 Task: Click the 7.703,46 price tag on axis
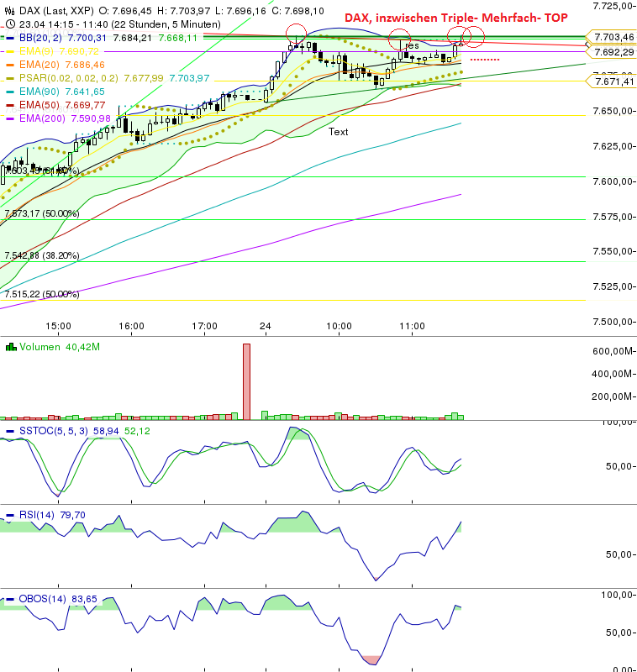click(613, 37)
